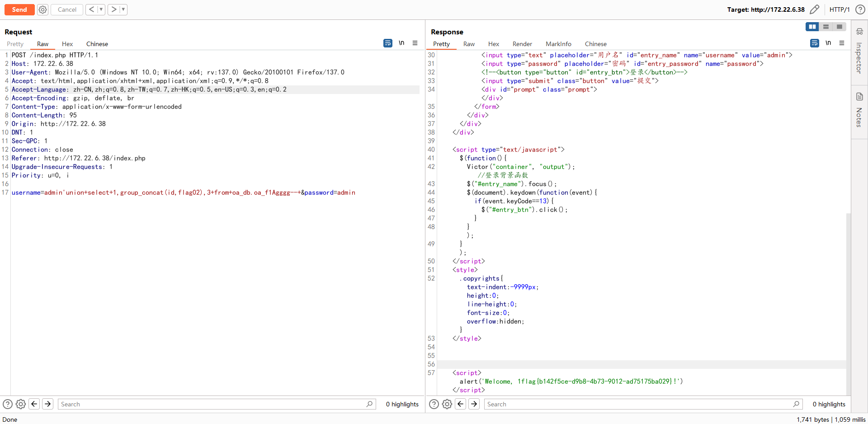The height and width of the screenshot is (424, 868).
Task: Open the Request Chinese tab
Action: [x=97, y=44]
